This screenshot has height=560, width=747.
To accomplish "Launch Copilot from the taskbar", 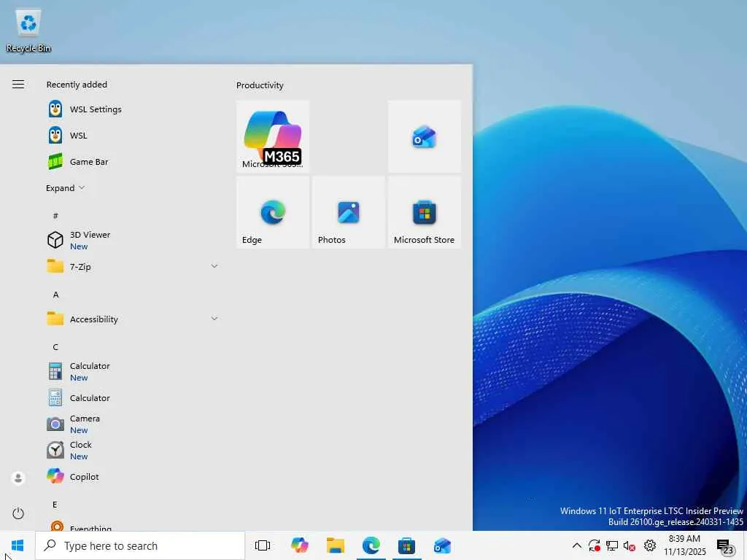I will pos(300,545).
